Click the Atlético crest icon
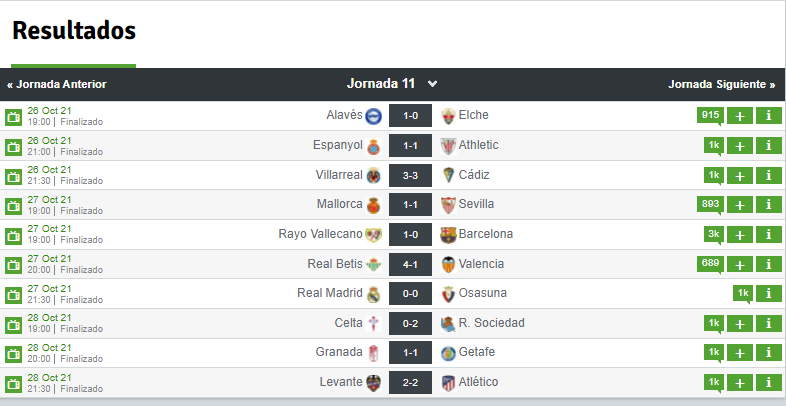 [448, 383]
